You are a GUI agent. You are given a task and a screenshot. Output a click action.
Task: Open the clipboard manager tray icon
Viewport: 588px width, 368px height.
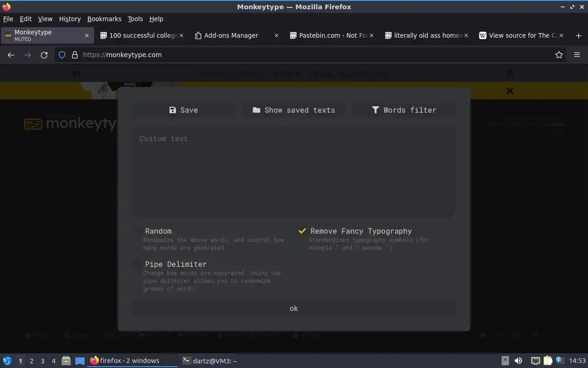[x=548, y=361]
